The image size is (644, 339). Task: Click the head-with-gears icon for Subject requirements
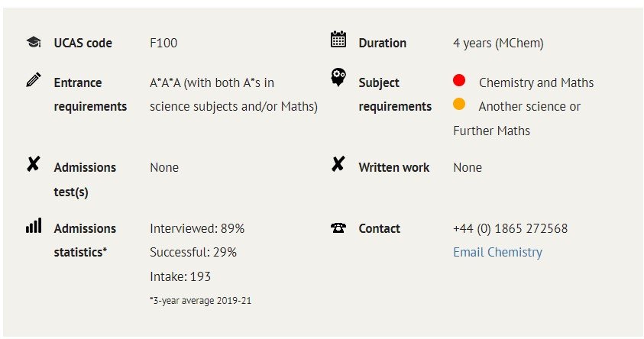click(x=338, y=78)
